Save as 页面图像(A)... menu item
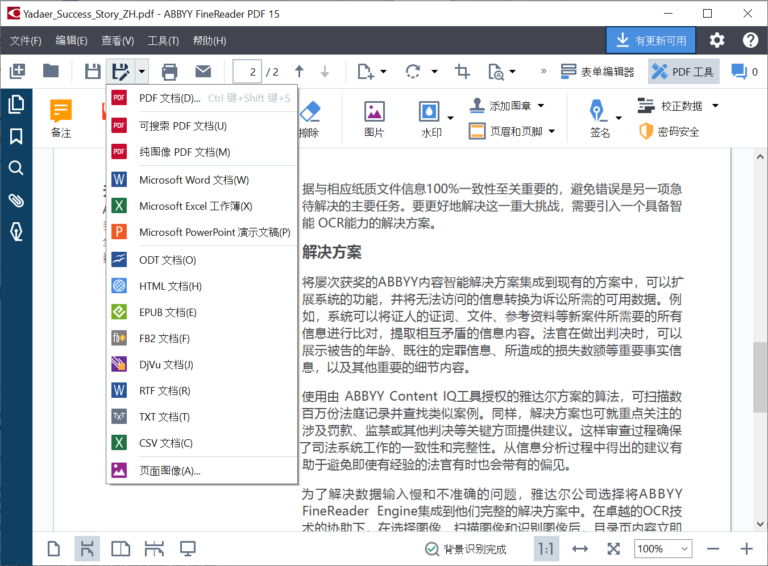 [202, 471]
